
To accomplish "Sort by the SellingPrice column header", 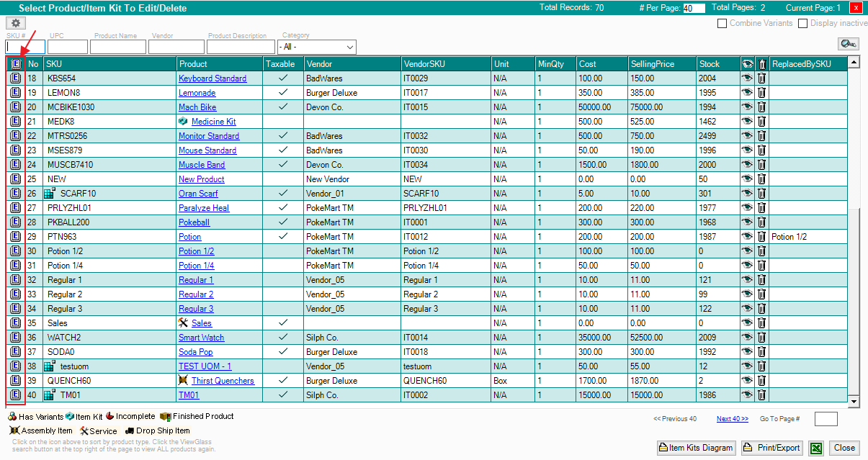I will pyautogui.click(x=652, y=64).
